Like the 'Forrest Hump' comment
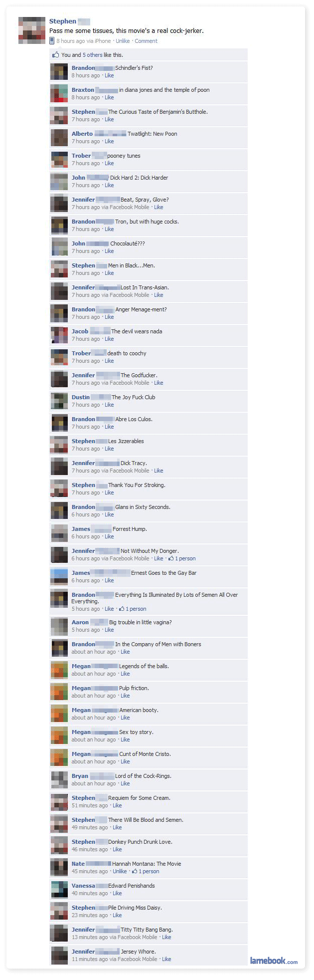Screen dimensions: 314x980 point(109,536)
